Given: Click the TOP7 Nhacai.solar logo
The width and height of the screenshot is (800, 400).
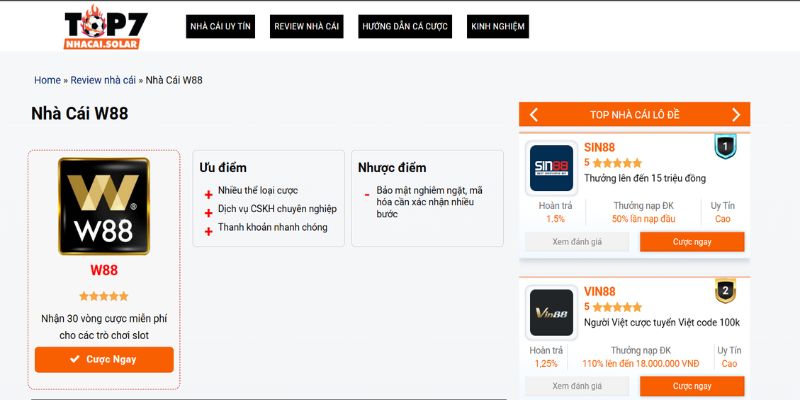Looking at the screenshot, I should (x=106, y=27).
